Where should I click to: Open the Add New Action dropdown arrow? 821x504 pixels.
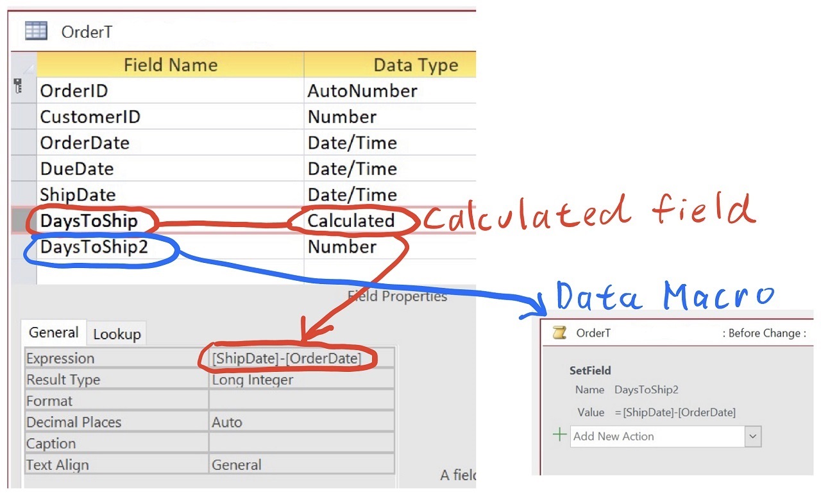pos(752,436)
